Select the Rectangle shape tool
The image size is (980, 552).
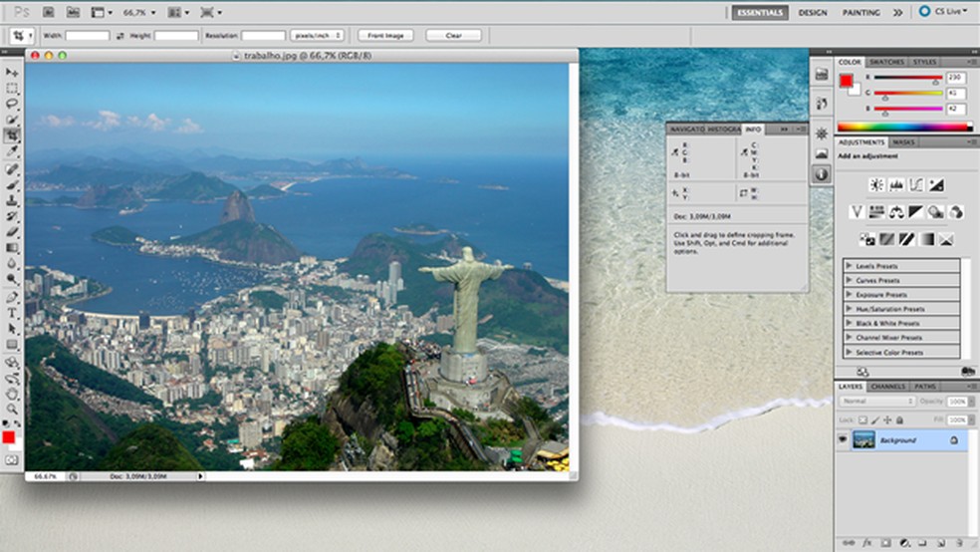(12, 345)
